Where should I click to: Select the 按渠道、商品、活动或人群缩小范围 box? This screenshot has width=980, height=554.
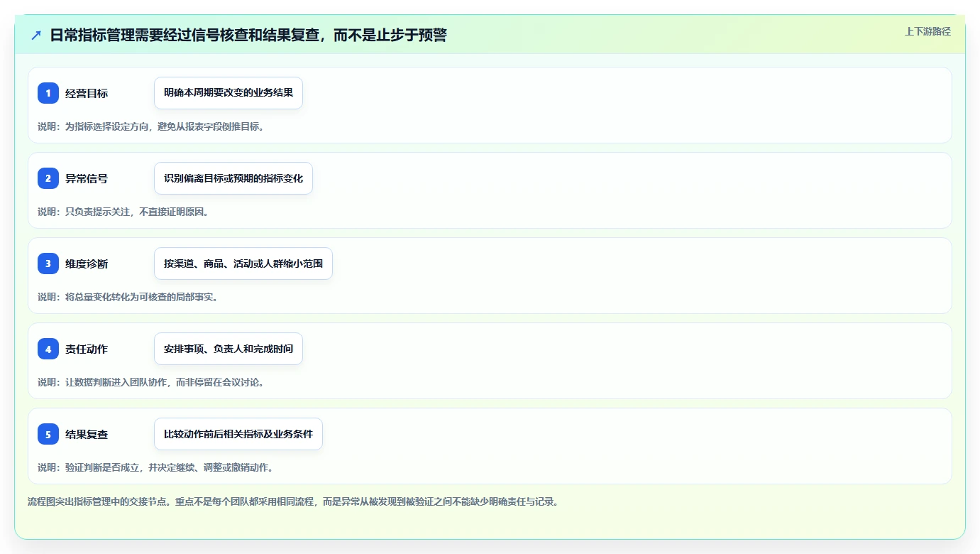(x=243, y=264)
